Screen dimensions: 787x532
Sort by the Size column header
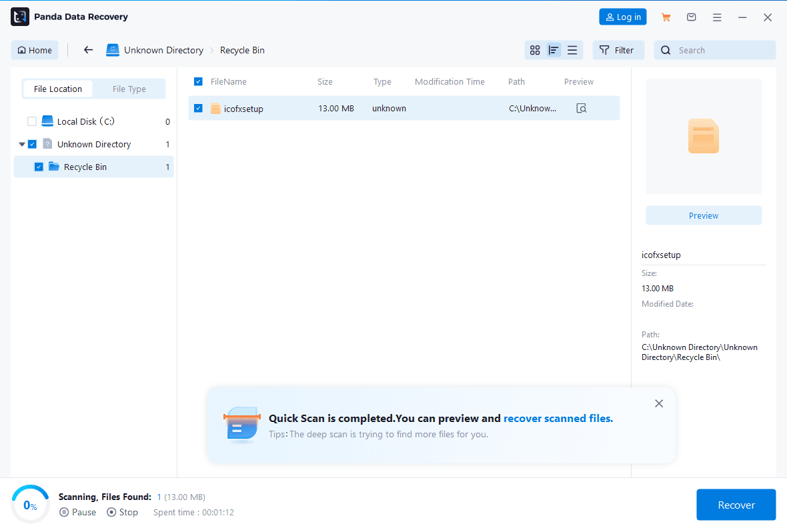point(325,81)
